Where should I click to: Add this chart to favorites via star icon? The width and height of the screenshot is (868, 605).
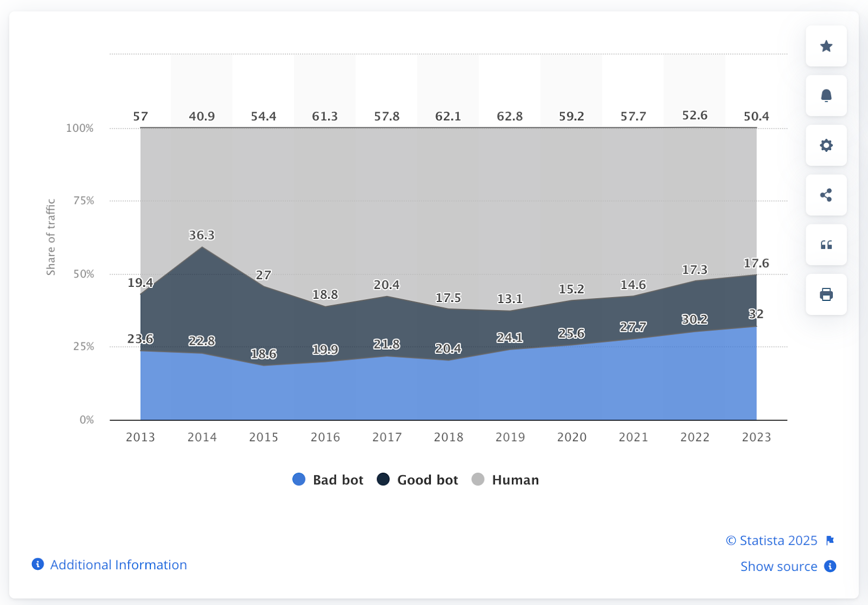[x=826, y=46]
